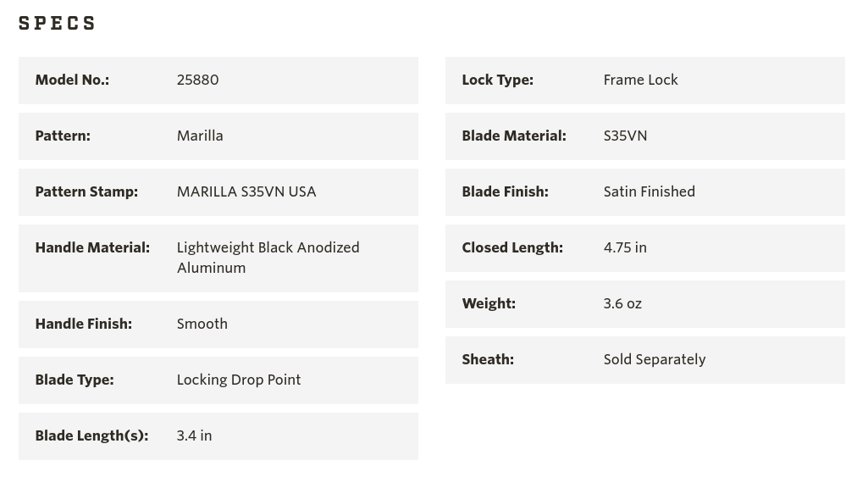Click the Blade Length(s) value 3.4 in

pyautogui.click(x=194, y=436)
